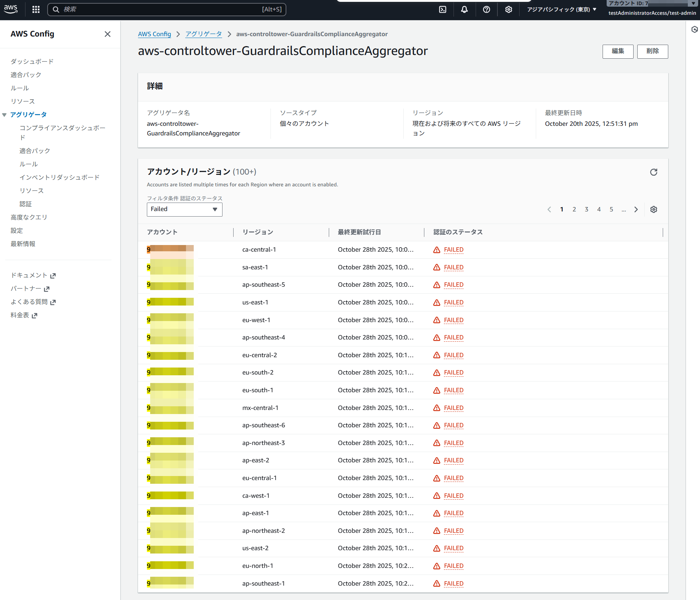The height and width of the screenshot is (600, 700).
Task: Jump to page 3 of results
Action: pos(586,210)
